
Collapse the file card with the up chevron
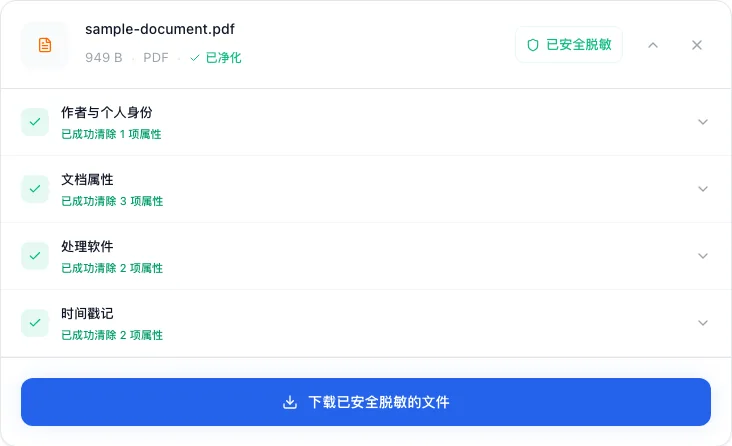coord(653,45)
